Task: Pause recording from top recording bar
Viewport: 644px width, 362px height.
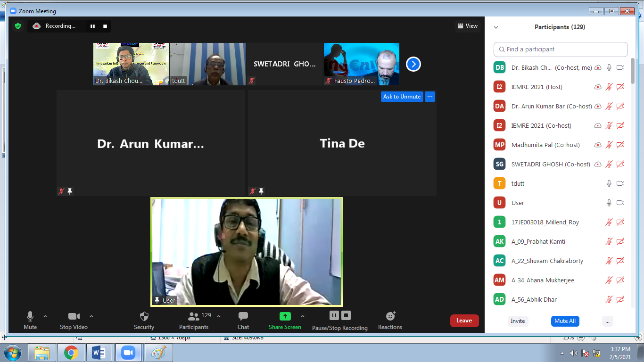Action: pos(92,26)
